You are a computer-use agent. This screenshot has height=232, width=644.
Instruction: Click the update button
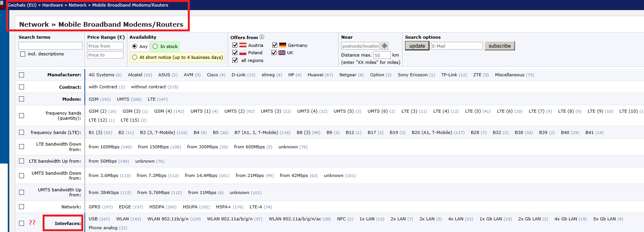pos(417,46)
